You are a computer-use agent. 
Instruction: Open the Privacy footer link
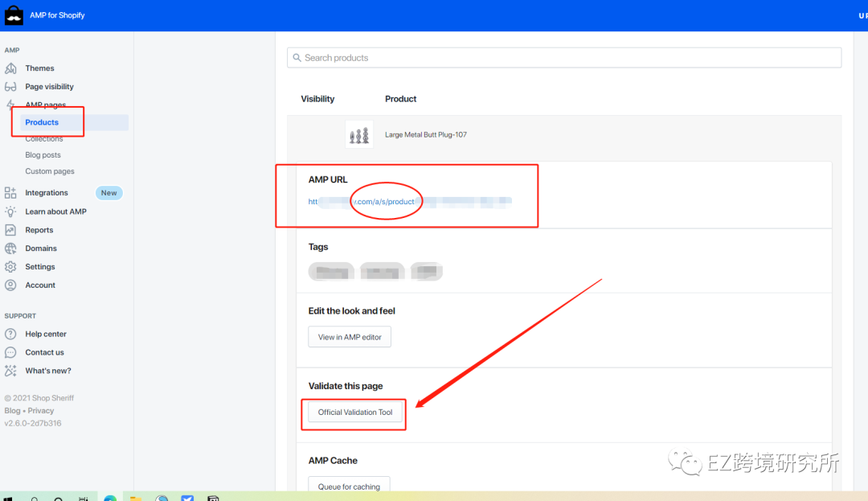41,411
